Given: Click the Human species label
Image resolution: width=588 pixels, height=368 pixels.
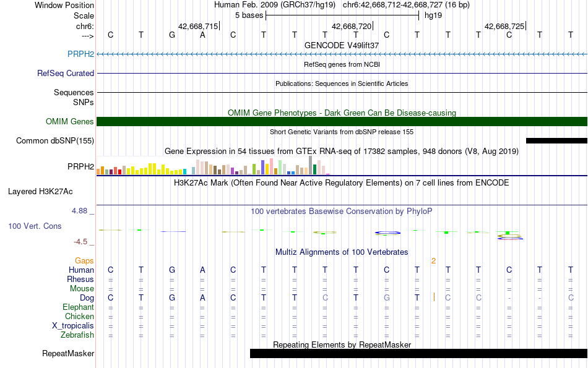Looking at the screenshot, I should coord(81,270).
